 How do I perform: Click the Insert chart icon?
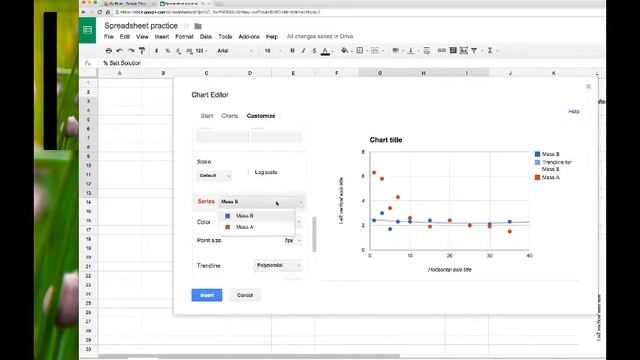click(464, 51)
